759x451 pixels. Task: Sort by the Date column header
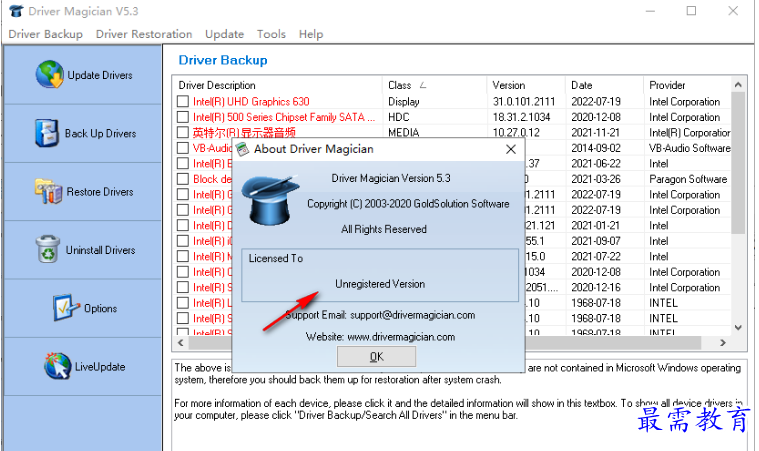[x=605, y=85]
